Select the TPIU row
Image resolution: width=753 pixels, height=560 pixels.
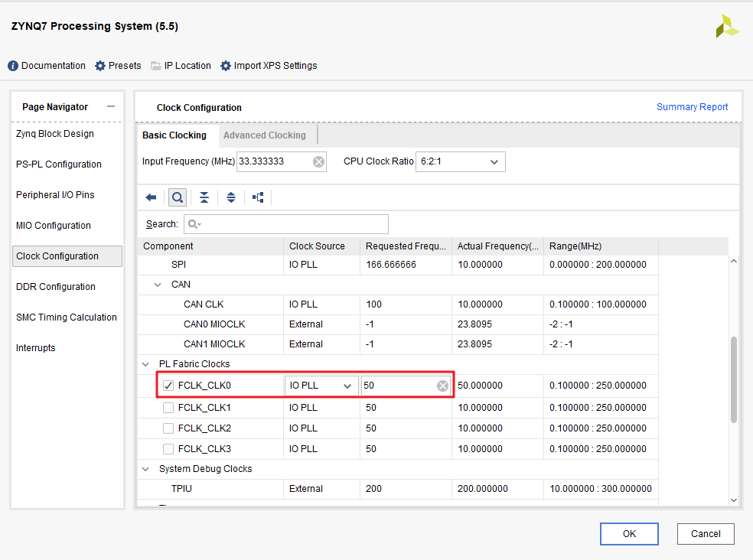click(398, 489)
